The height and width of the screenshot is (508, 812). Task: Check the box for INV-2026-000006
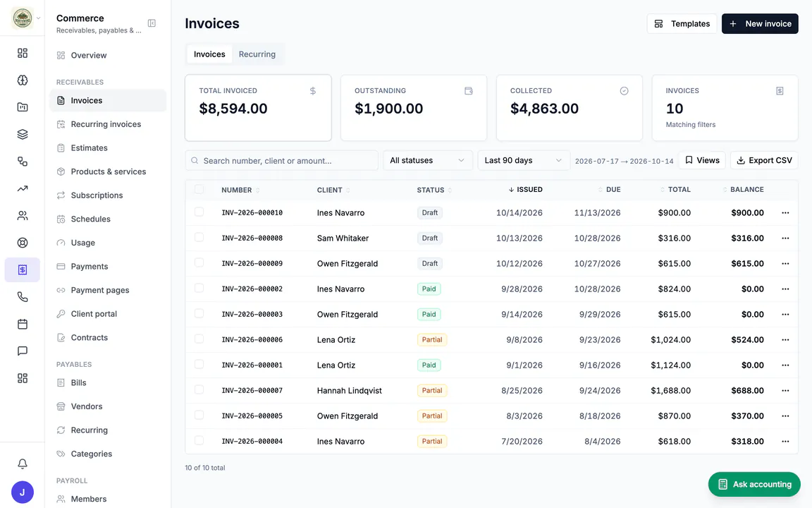point(199,339)
